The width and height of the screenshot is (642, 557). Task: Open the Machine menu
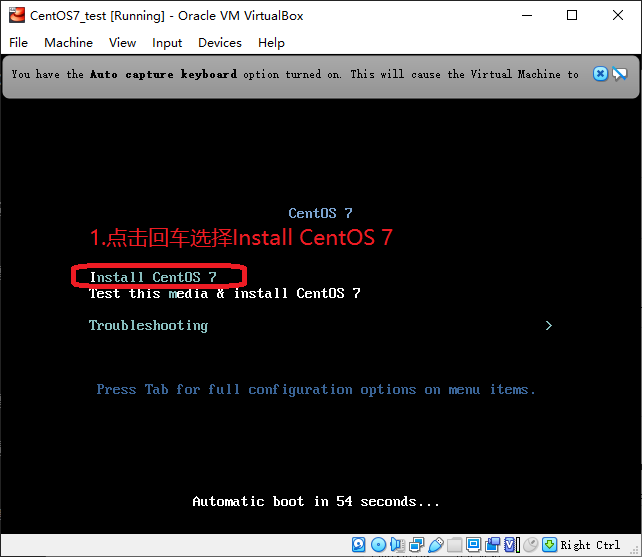68,43
